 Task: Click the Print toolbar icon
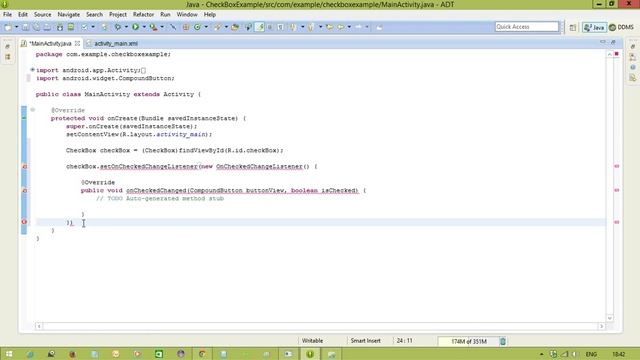point(47,27)
